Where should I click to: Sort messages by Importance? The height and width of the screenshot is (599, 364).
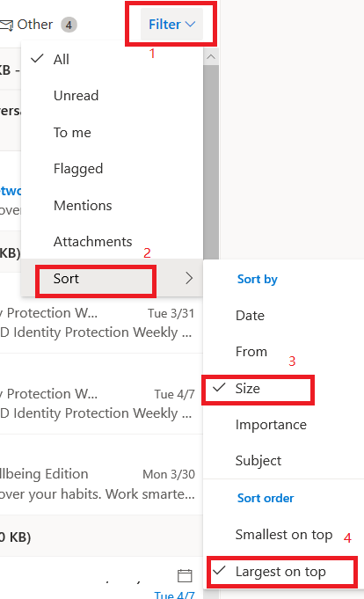(x=283, y=425)
